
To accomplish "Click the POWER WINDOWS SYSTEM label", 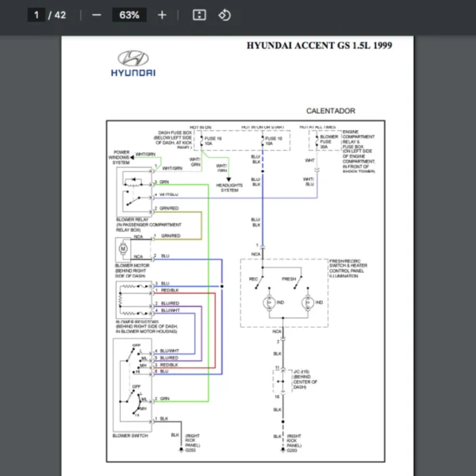I will coord(121,157).
